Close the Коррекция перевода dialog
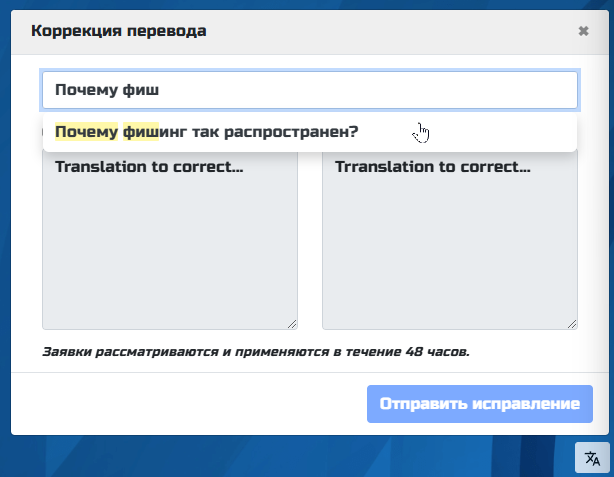 click(583, 31)
